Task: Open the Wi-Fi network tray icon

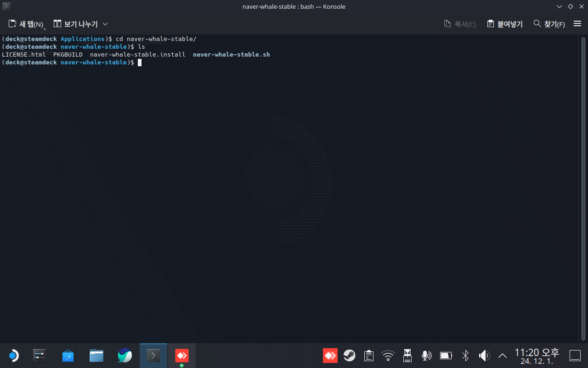Action: pos(388,356)
